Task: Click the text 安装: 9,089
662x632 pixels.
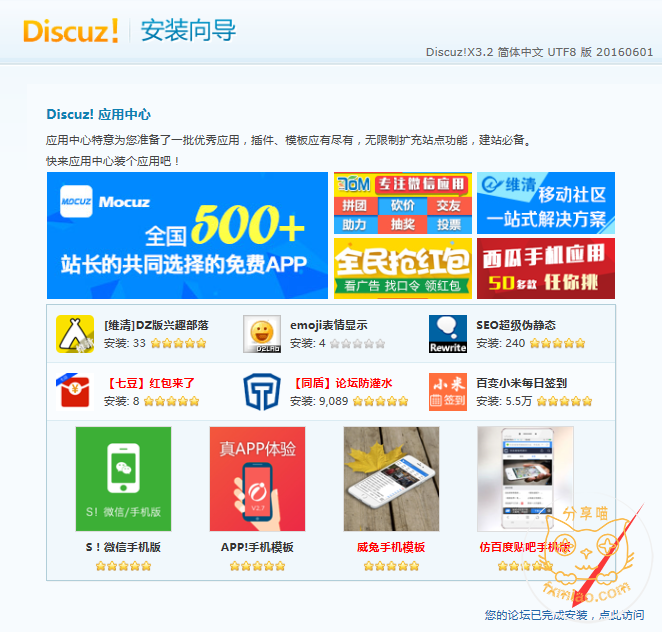Action: click(319, 401)
